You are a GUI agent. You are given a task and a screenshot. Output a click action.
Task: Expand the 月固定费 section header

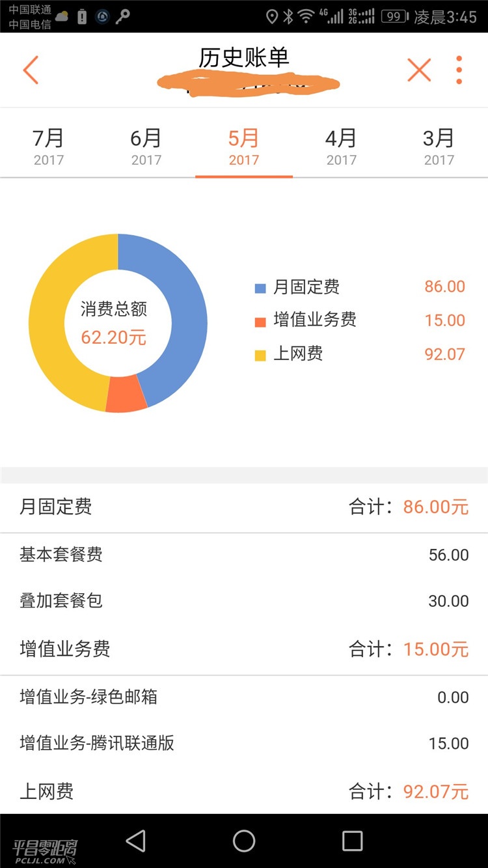pos(244,507)
